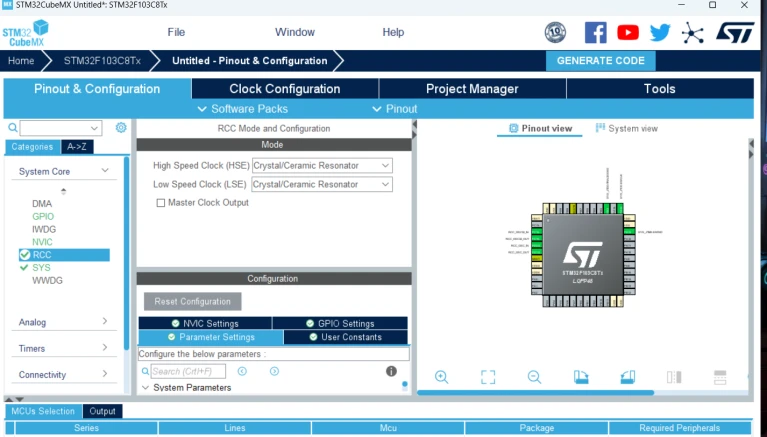The image size is (767, 437).
Task: Click the parameter search magnifier icon
Action: (145, 371)
